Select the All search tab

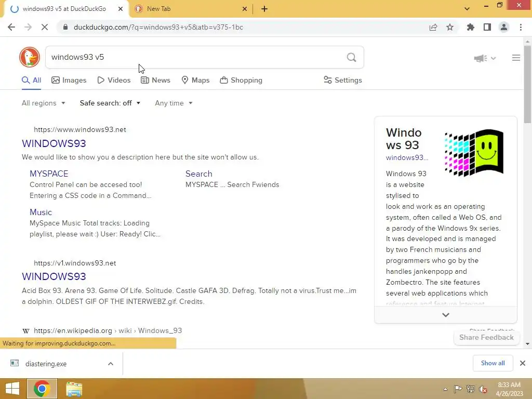32,81
